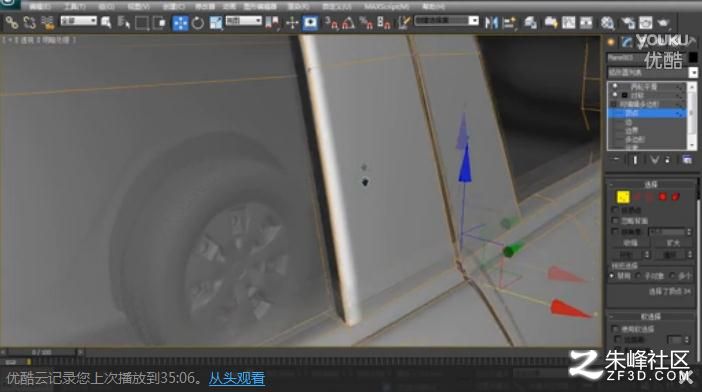Activate the Select and Rotate tool
This screenshot has width=702, height=392.
tap(197, 23)
